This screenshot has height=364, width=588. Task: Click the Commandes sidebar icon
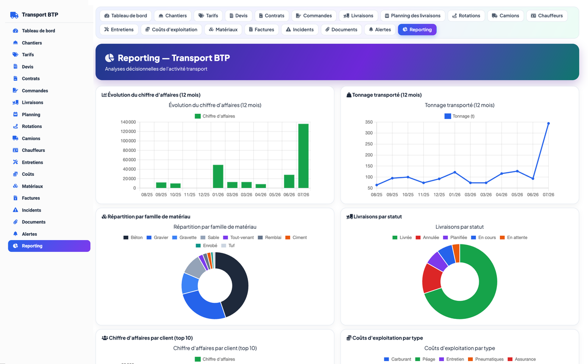[15, 91]
